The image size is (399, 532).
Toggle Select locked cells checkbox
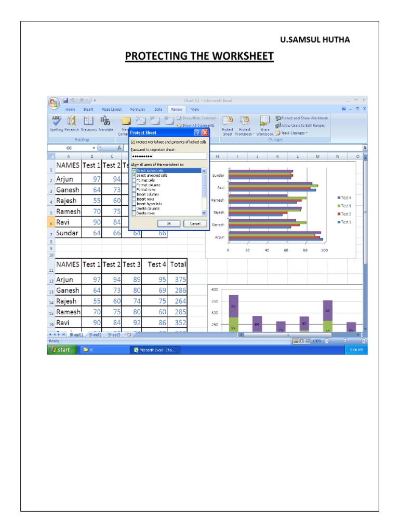click(134, 170)
